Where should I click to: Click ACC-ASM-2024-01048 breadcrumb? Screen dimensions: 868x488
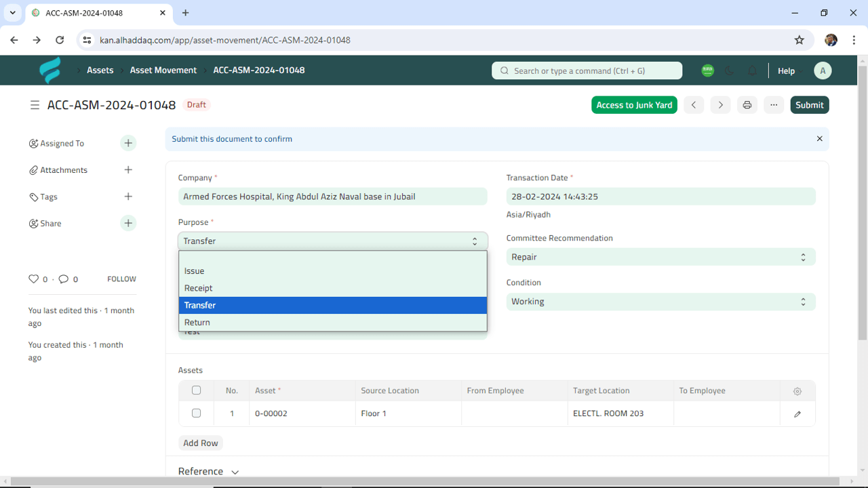pos(259,70)
